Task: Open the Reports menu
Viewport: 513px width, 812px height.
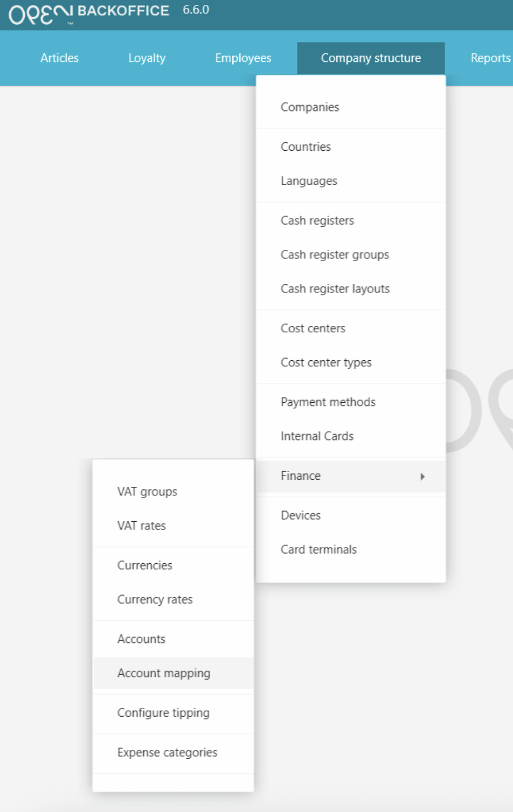Action: click(x=490, y=58)
